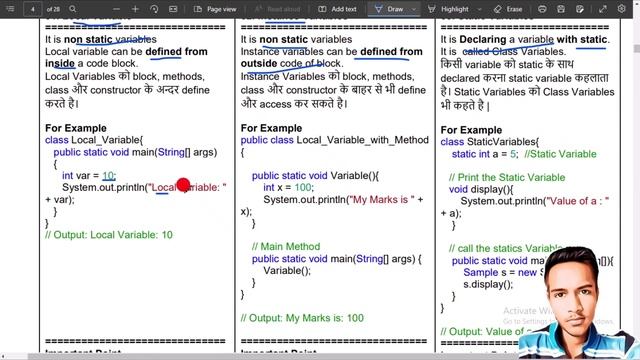
Task: Open the search magnifier in PDF toolbar
Action: click(x=73, y=9)
